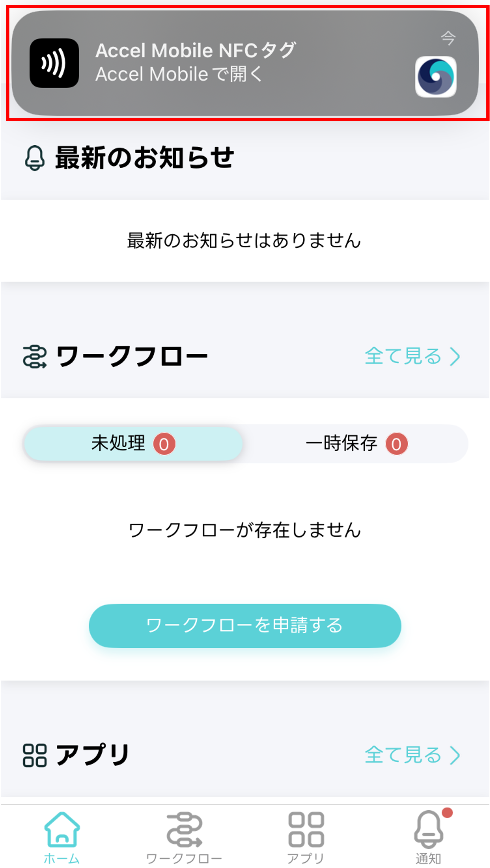Click the workflow icon beside ワークフロー heading
This screenshot has width=490, height=868.
pos(34,357)
